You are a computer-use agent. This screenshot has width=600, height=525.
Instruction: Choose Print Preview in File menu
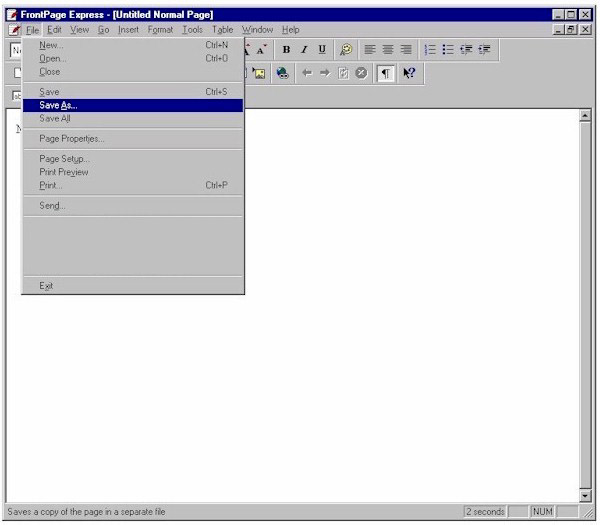(x=133, y=172)
